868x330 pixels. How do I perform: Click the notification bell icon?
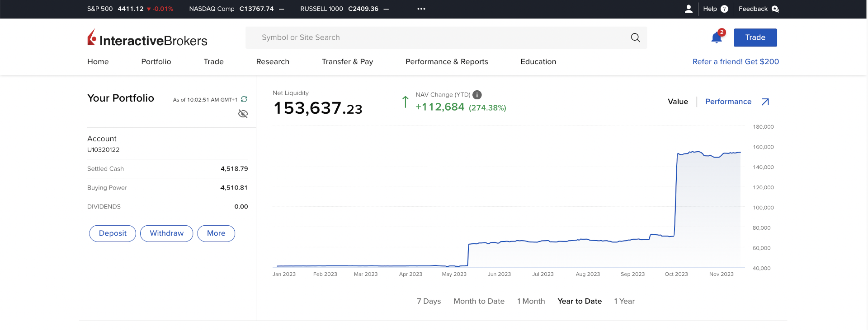716,37
